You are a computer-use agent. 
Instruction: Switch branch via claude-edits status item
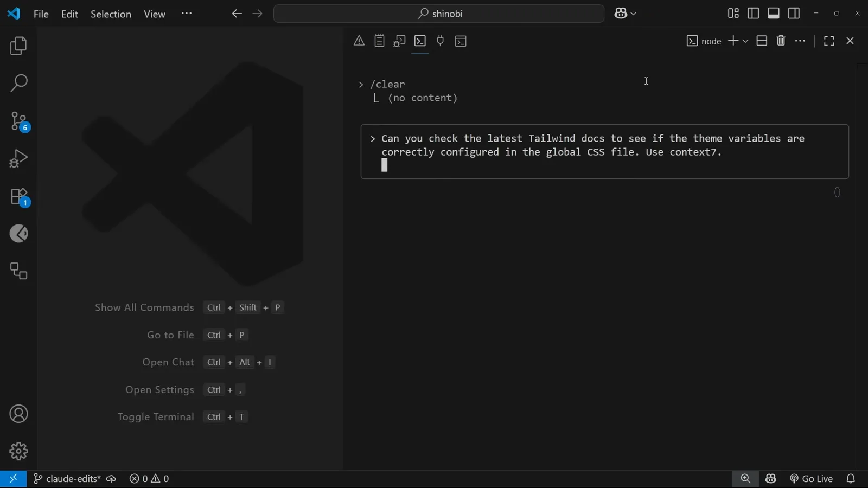[67, 479]
